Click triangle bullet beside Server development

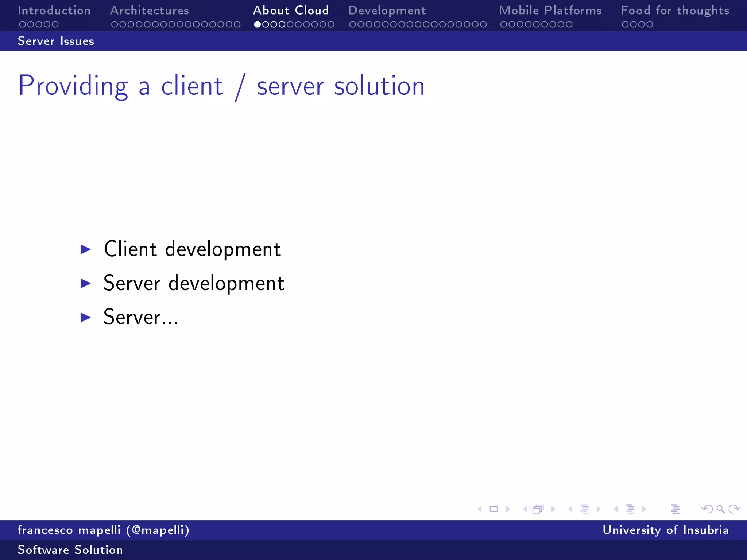point(86,283)
